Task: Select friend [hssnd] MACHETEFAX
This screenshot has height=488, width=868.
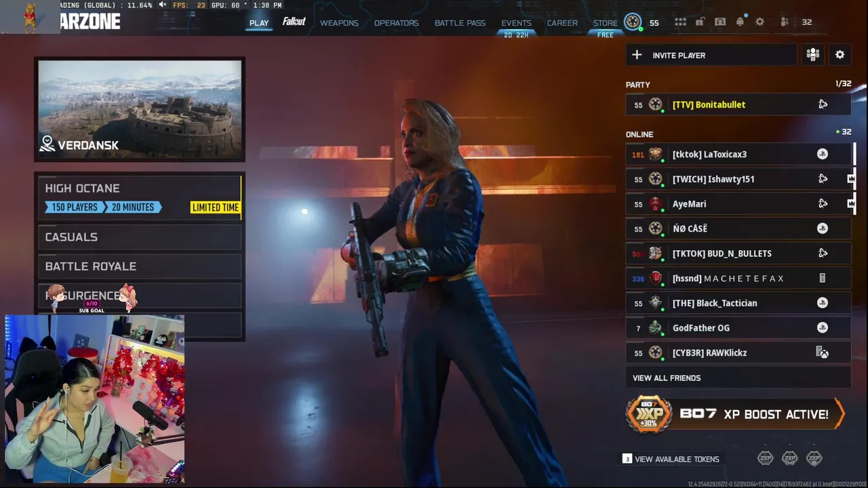Action: 738,278
